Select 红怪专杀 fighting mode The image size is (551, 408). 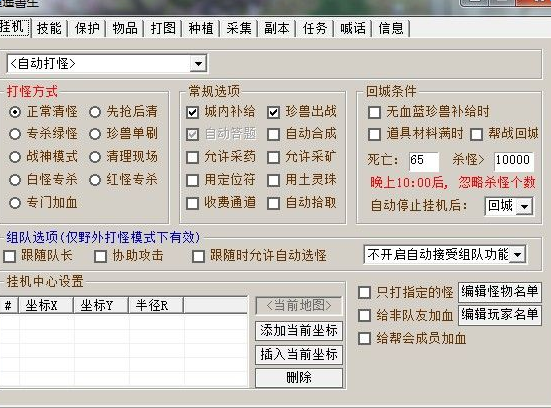(95, 180)
